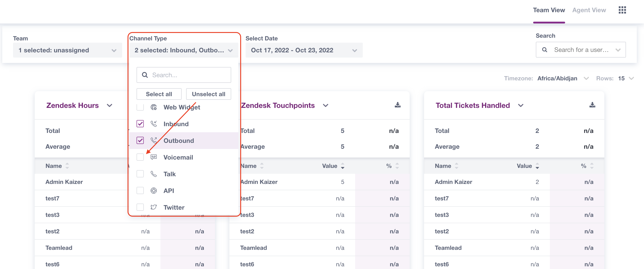Uncheck the Outbound checkbox

pyautogui.click(x=140, y=141)
